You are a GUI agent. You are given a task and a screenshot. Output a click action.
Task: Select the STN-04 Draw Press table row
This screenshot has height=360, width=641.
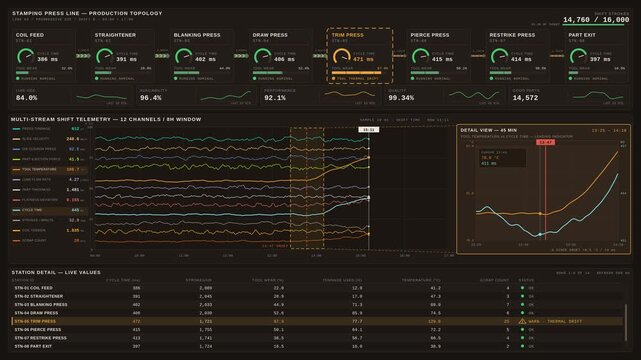[x=318, y=313]
